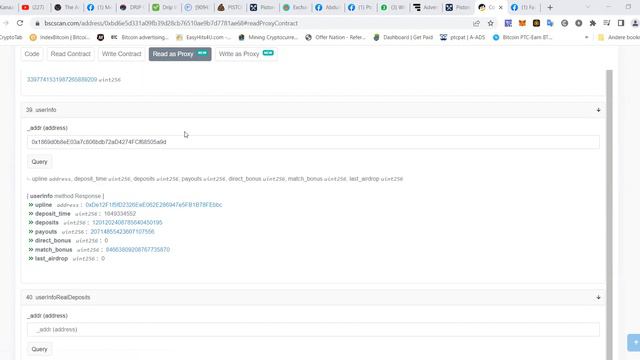Open a new browser tab

550,7
